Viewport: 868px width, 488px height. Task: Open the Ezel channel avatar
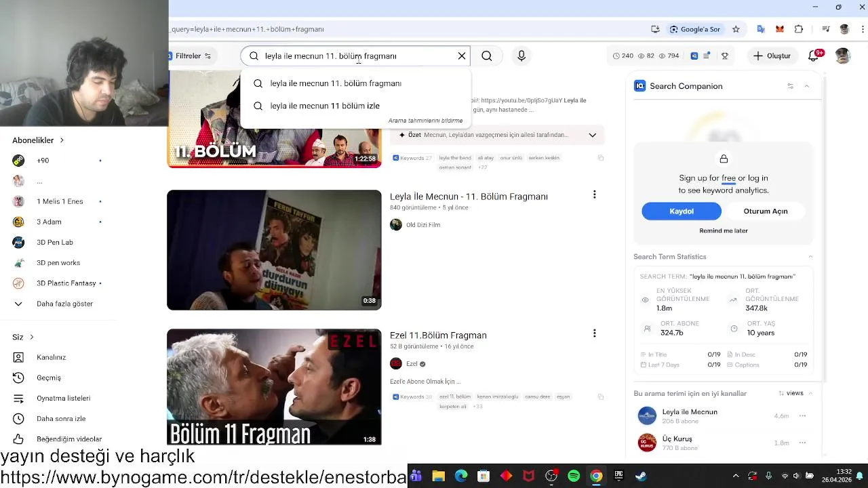[x=396, y=364]
